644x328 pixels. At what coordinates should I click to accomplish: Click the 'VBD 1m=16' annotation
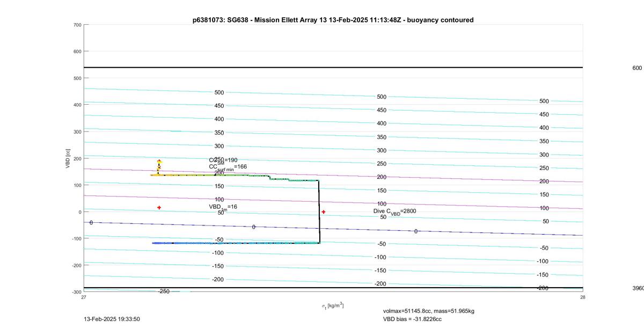pos(223,207)
